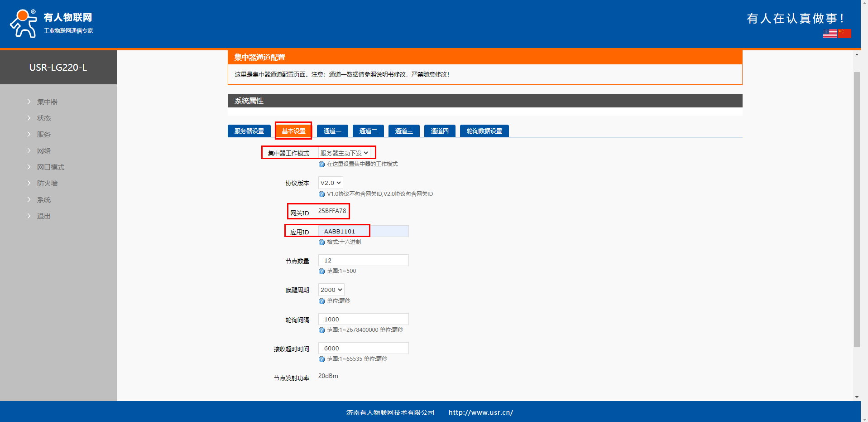This screenshot has width=868, height=422.
Task: Click help icon beside 单位:毫秒 under 唤醒周期
Action: (x=321, y=301)
